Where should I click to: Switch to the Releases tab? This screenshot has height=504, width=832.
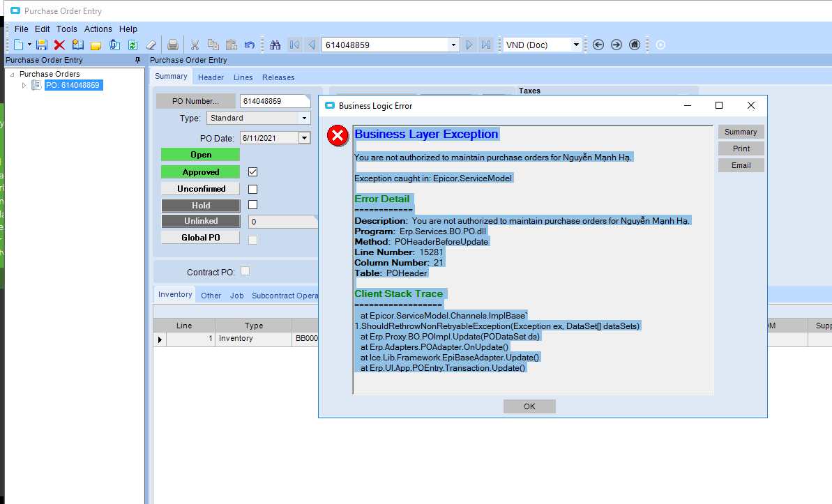tap(278, 77)
